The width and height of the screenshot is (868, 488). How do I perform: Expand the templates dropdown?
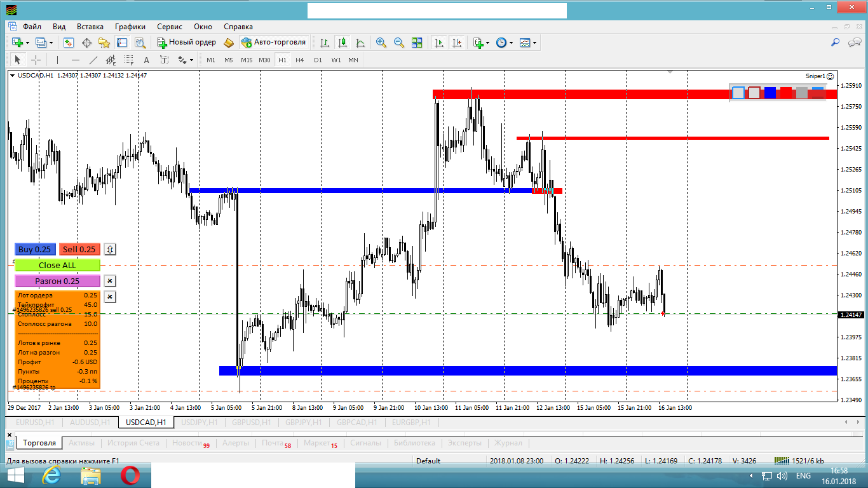click(534, 43)
